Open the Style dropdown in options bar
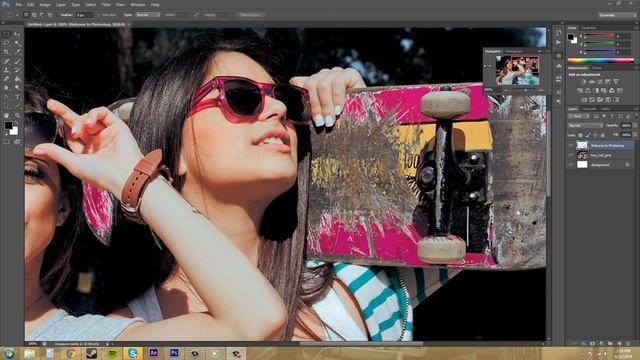This screenshot has height=360, width=640. pyautogui.click(x=148, y=15)
